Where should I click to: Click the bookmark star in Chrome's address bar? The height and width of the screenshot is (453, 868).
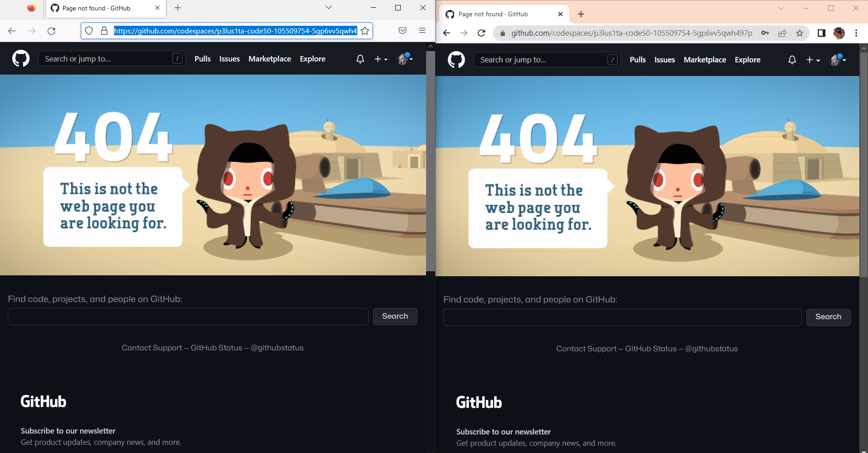click(x=800, y=33)
